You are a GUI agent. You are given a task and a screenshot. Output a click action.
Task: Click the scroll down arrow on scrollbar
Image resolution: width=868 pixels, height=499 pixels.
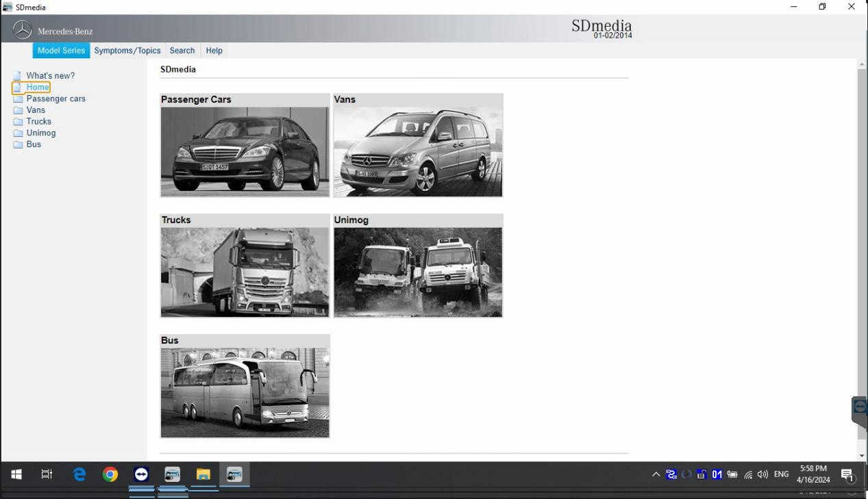click(862, 456)
